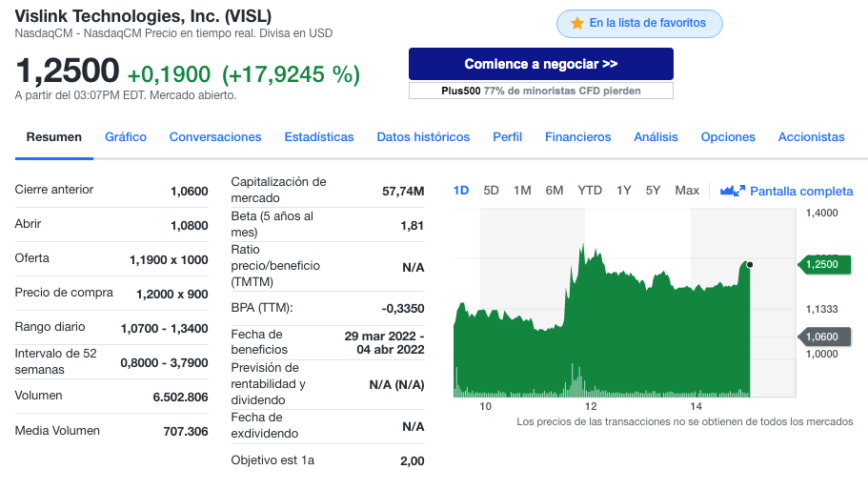The width and height of the screenshot is (868, 490).
Task: Select 1M chart range
Action: tap(522, 191)
